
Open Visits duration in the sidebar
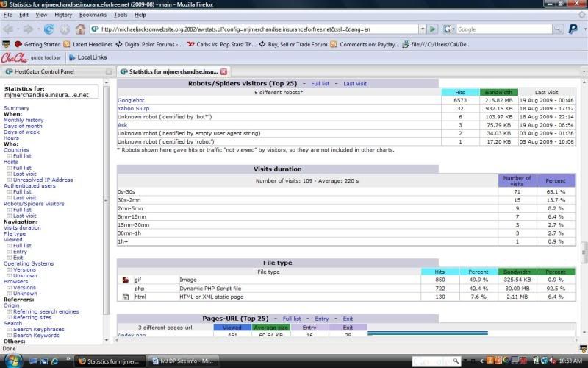[x=22, y=228]
